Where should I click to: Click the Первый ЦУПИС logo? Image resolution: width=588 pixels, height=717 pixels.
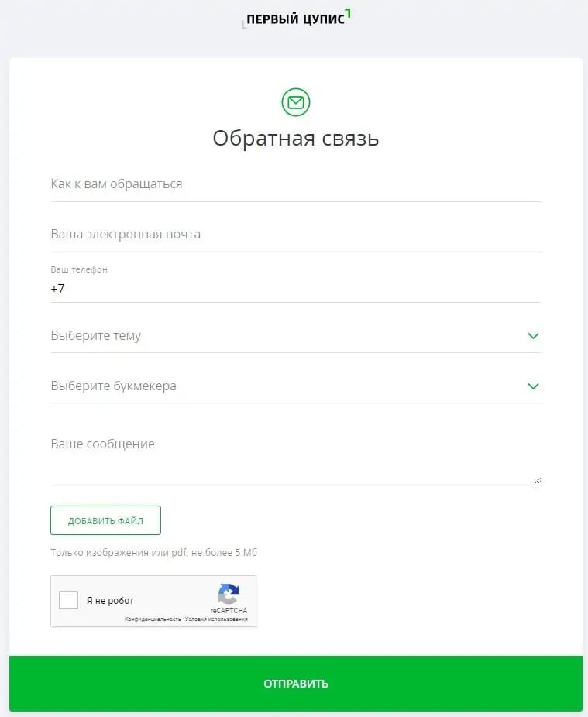[296, 19]
